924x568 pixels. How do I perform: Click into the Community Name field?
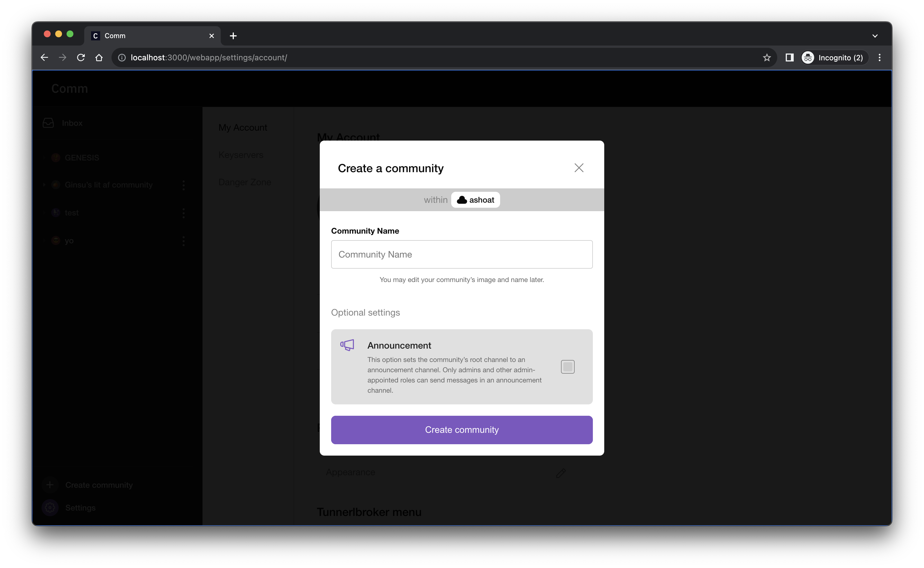pos(461,254)
